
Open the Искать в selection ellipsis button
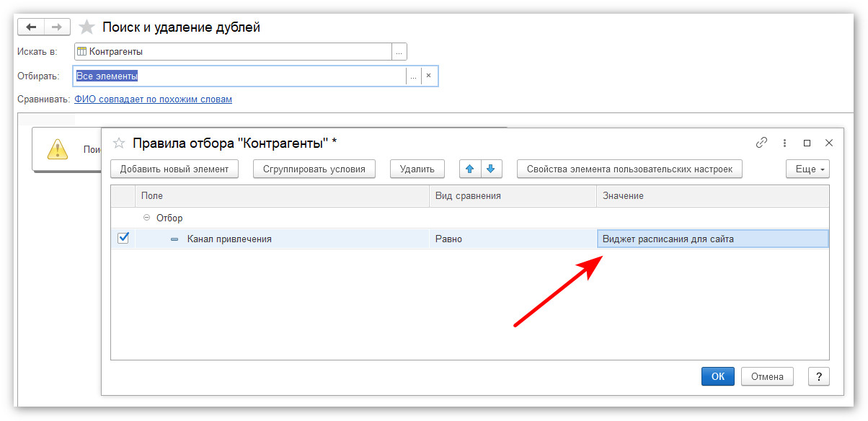[x=399, y=52]
